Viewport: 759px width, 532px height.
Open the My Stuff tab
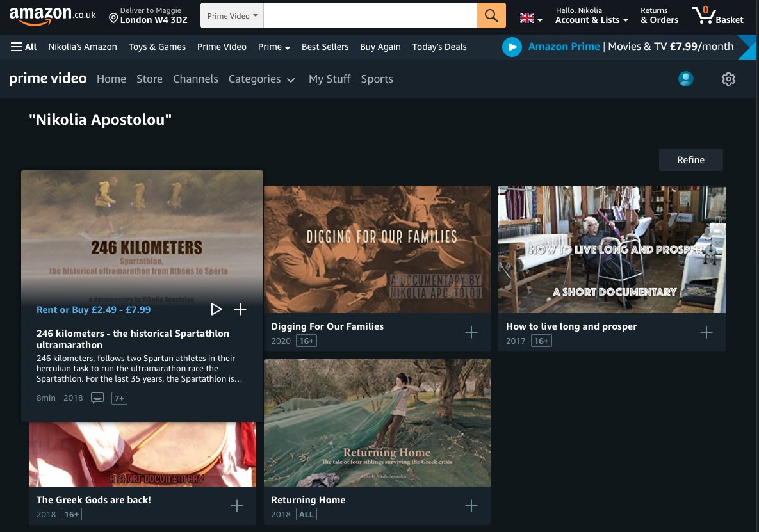coord(329,79)
